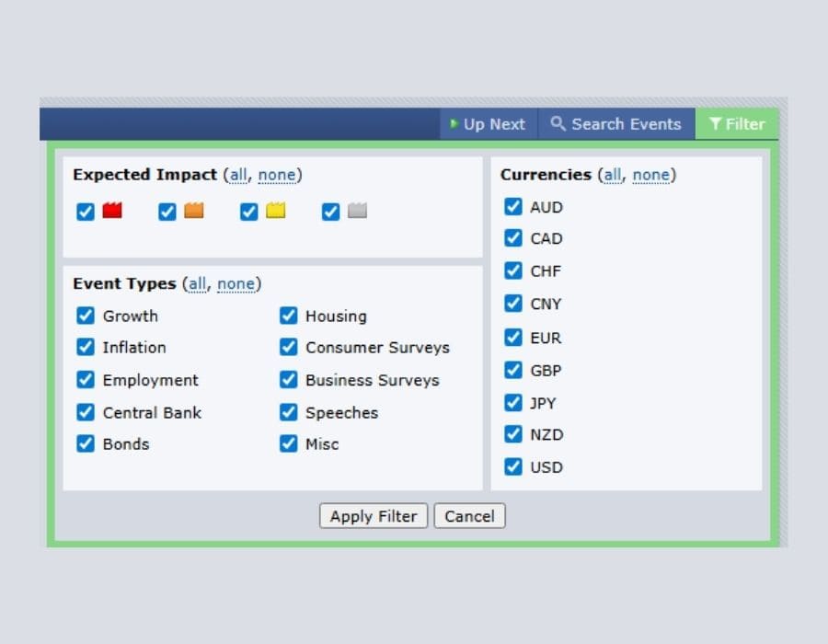Click Apply Filter button
This screenshot has width=828, height=644.
click(x=374, y=516)
